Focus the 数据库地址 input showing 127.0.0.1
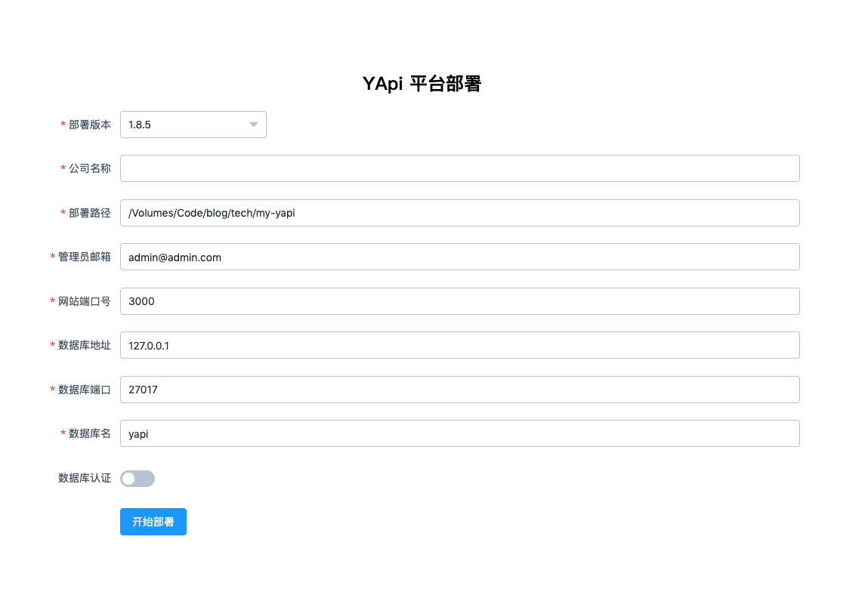 pyautogui.click(x=459, y=345)
